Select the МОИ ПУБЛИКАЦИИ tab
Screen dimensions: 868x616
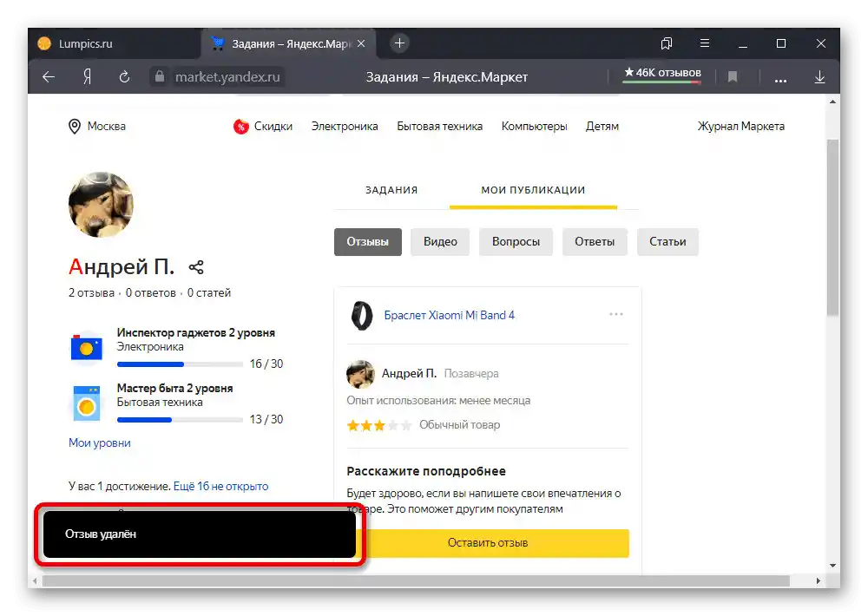[533, 190]
